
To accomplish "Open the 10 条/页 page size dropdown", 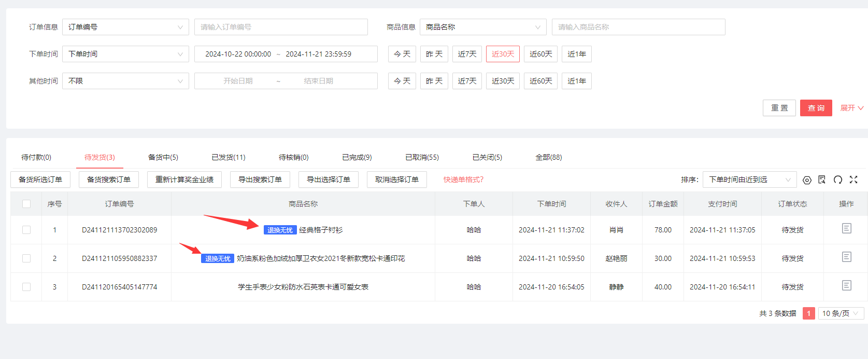I will 841,313.
